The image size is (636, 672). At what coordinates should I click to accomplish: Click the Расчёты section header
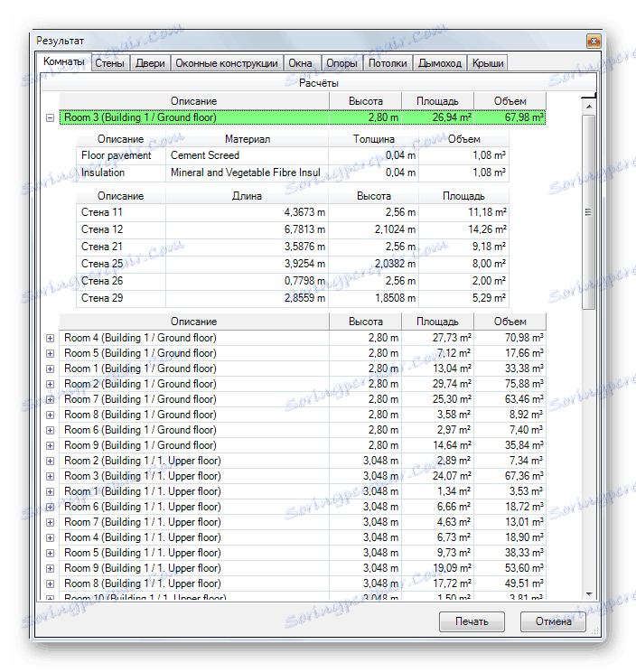coord(318,83)
